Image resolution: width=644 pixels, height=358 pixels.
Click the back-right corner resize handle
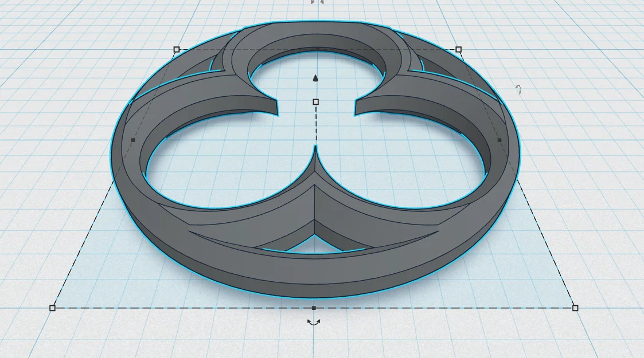[x=459, y=50]
